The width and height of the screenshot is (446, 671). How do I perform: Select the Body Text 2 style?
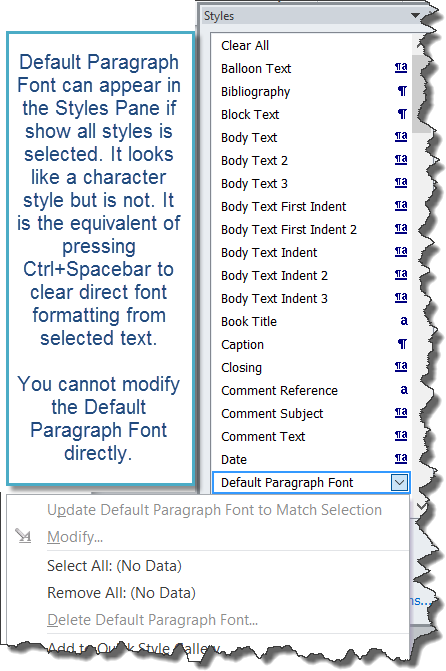pyautogui.click(x=254, y=160)
